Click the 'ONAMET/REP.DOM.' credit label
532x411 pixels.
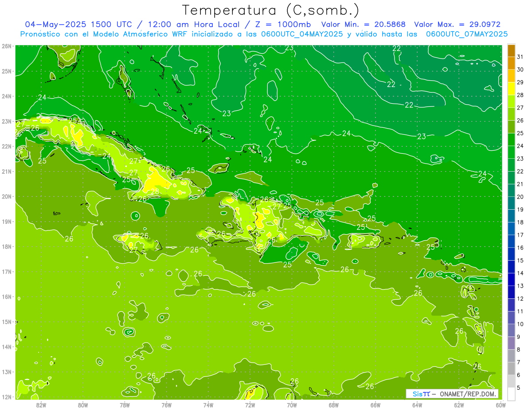click(469, 394)
